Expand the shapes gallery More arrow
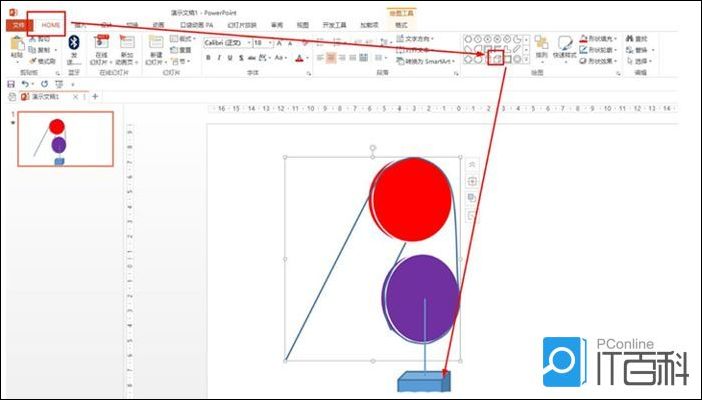The height and width of the screenshot is (400, 702). click(526, 59)
